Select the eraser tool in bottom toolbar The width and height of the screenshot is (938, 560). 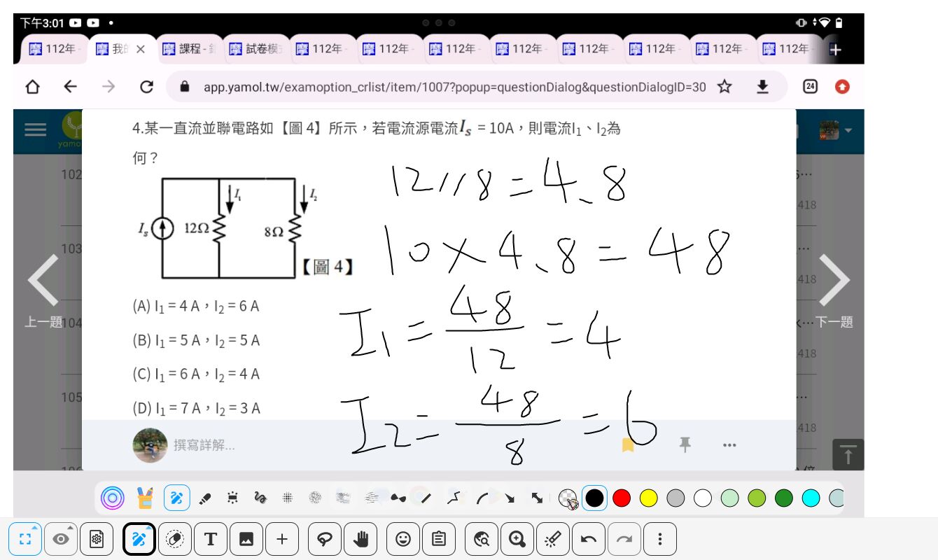pyautogui.click(x=175, y=539)
